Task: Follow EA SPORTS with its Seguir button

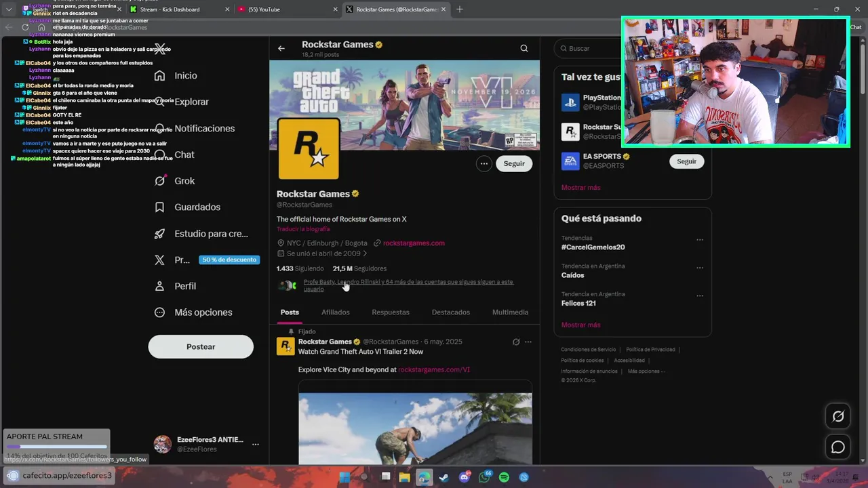Action: click(686, 161)
